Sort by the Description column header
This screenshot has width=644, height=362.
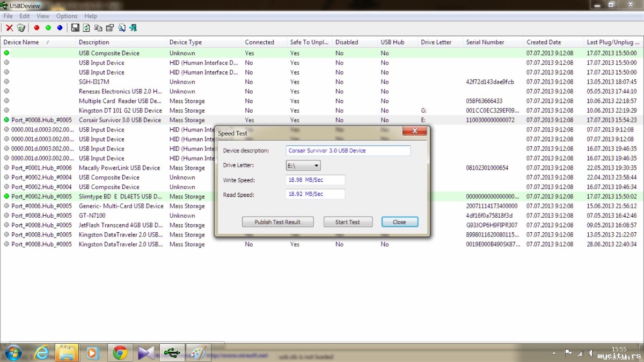(121, 42)
